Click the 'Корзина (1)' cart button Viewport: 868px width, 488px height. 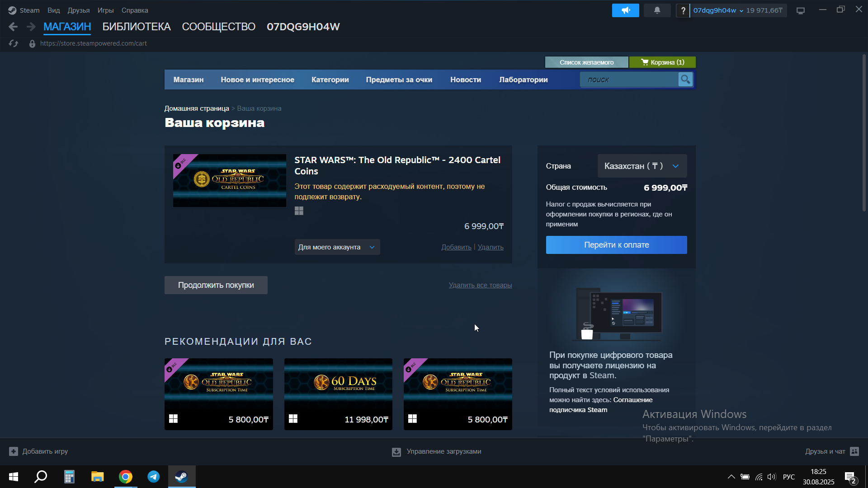click(x=662, y=62)
